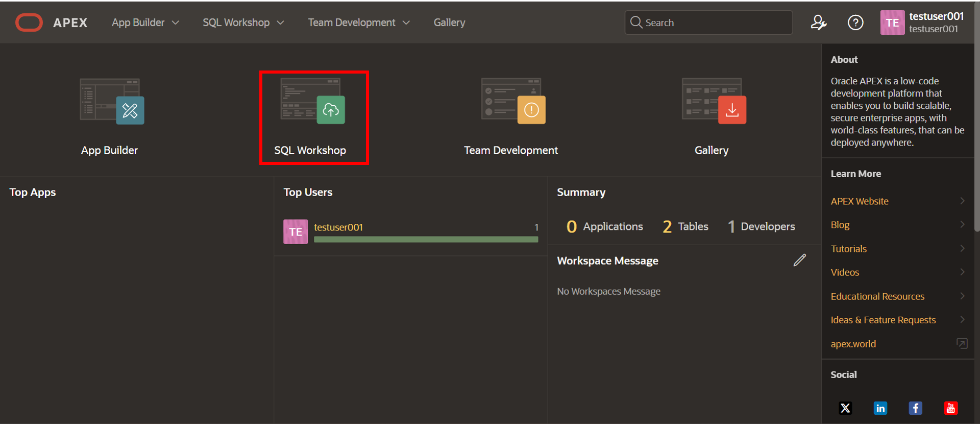Open the X (Twitter) social icon
This screenshot has width=980, height=424.
click(845, 408)
